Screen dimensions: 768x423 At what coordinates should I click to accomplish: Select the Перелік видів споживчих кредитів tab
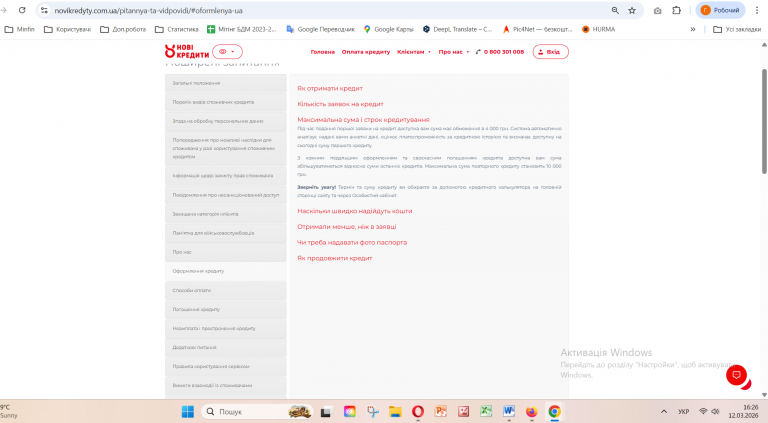pyautogui.click(x=226, y=102)
